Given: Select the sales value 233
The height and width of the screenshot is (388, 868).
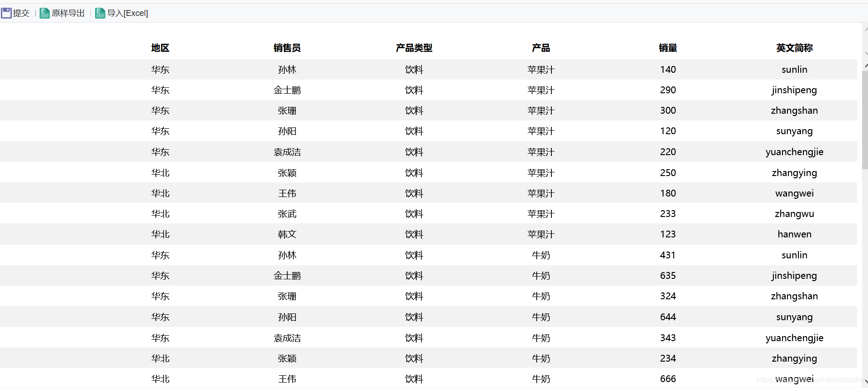Looking at the screenshot, I should [x=668, y=214].
